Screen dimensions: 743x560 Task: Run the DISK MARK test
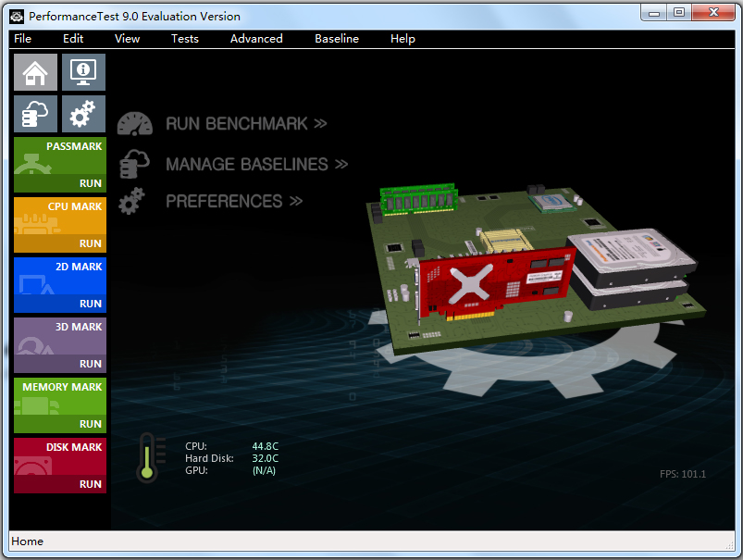pos(93,483)
